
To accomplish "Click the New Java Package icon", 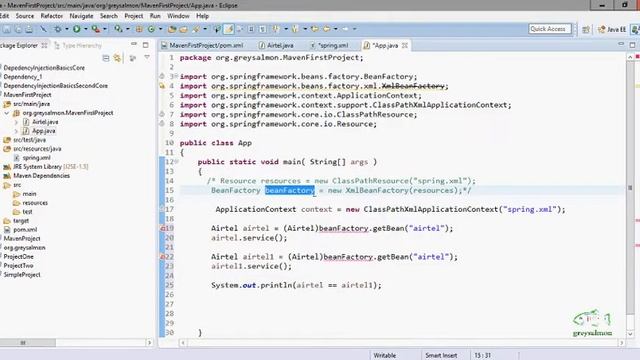I will click(139, 29).
